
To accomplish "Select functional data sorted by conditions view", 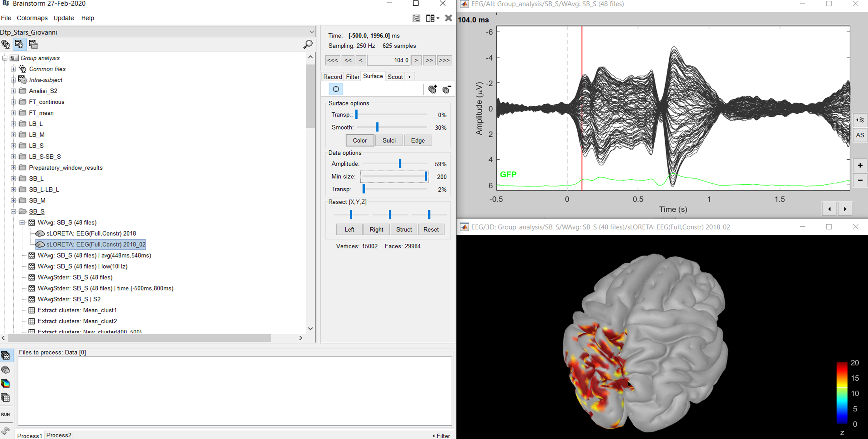I will pos(33,44).
